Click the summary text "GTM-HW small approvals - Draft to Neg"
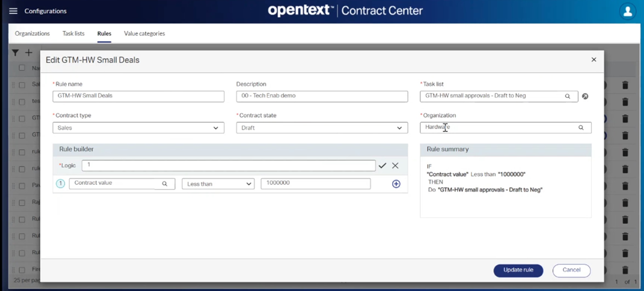Viewport: 644px width, 291px height. (490, 190)
